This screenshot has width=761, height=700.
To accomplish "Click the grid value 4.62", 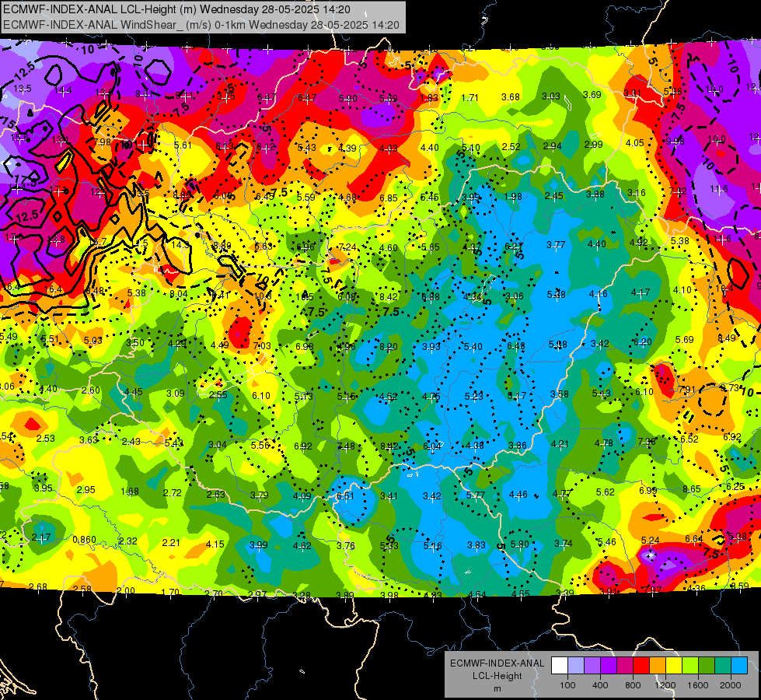I will (x=302, y=546).
